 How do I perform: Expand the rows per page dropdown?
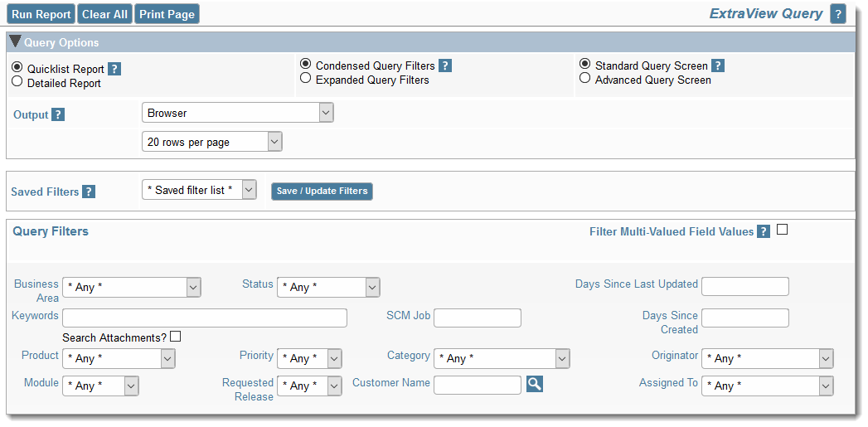[211, 143]
